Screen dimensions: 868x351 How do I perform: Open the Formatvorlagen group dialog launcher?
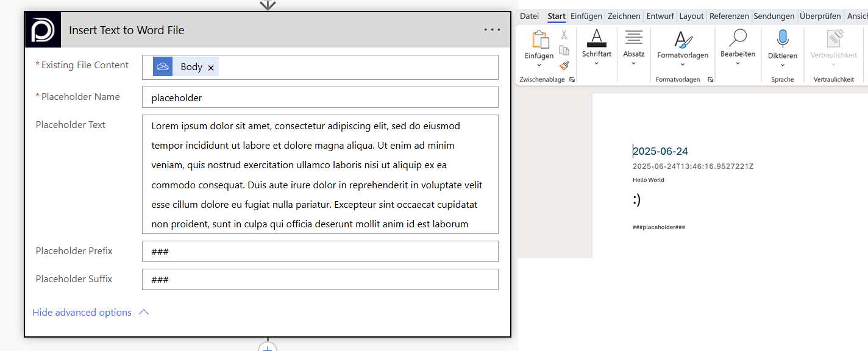pos(710,80)
